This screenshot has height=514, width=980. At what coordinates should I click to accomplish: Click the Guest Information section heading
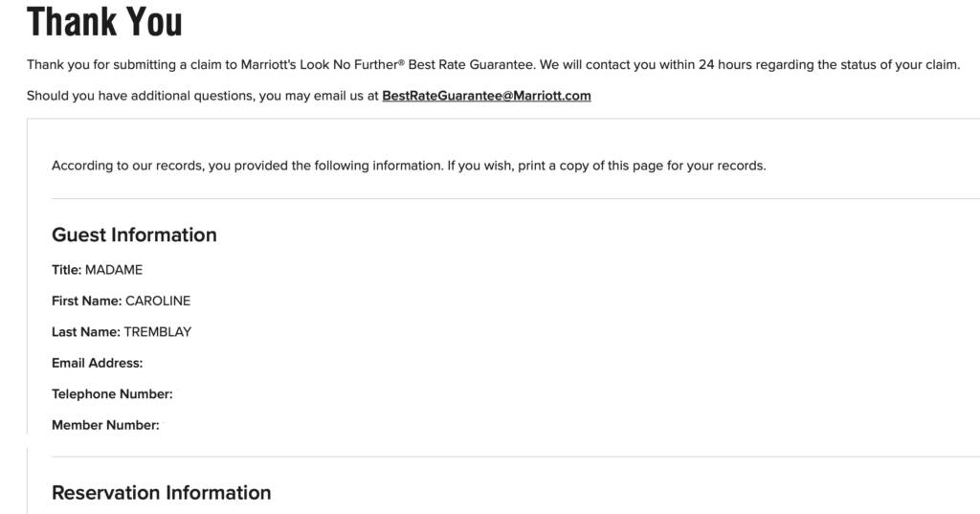click(x=134, y=235)
